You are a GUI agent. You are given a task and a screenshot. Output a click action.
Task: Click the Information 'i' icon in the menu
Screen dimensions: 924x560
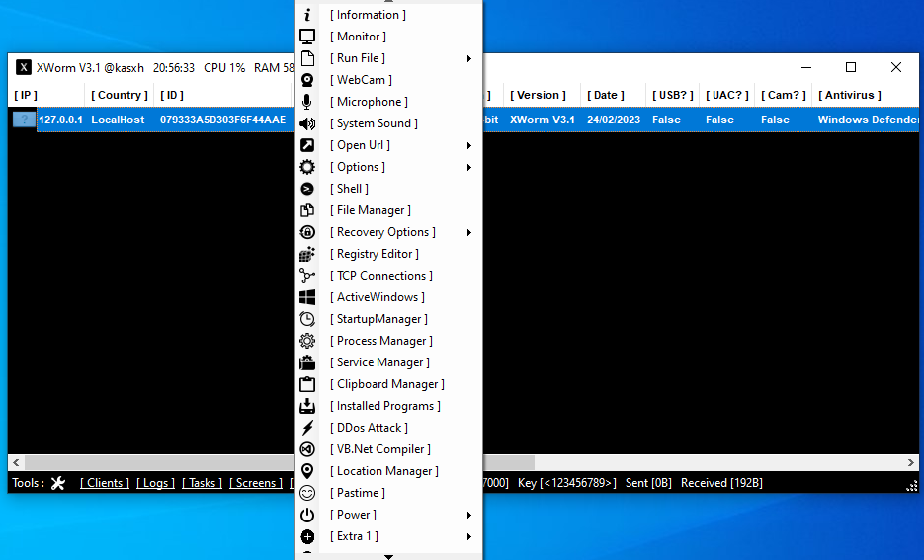click(307, 15)
